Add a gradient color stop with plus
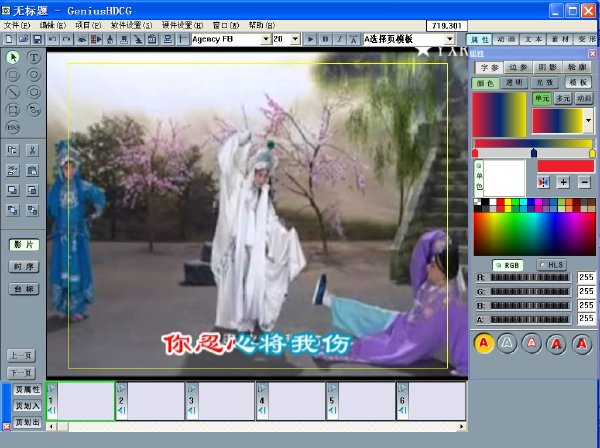Image resolution: width=600 pixels, height=448 pixels. 564,182
